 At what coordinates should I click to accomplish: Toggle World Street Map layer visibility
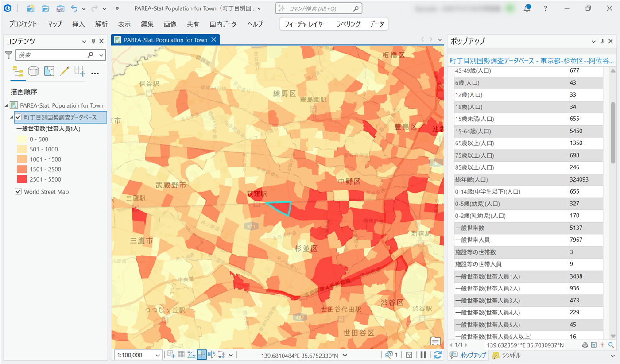(19, 192)
